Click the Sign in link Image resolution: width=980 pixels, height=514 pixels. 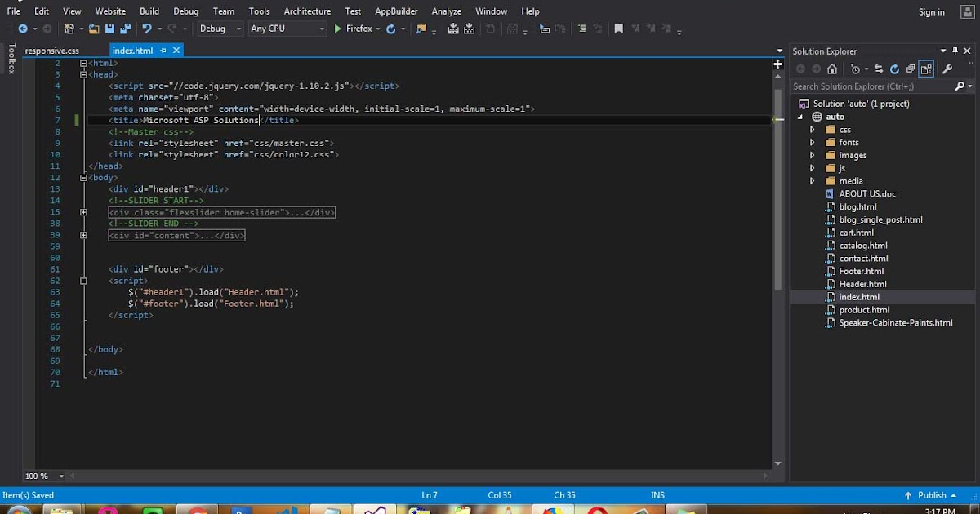[x=932, y=11]
